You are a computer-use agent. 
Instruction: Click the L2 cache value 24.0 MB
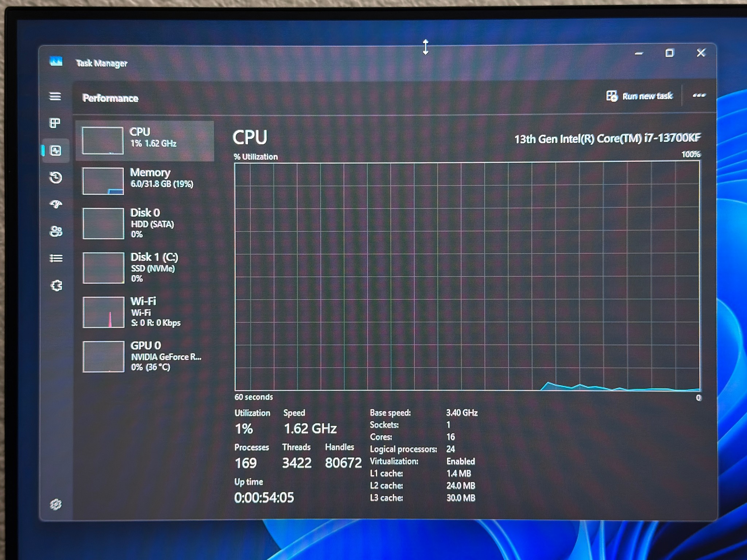(461, 486)
